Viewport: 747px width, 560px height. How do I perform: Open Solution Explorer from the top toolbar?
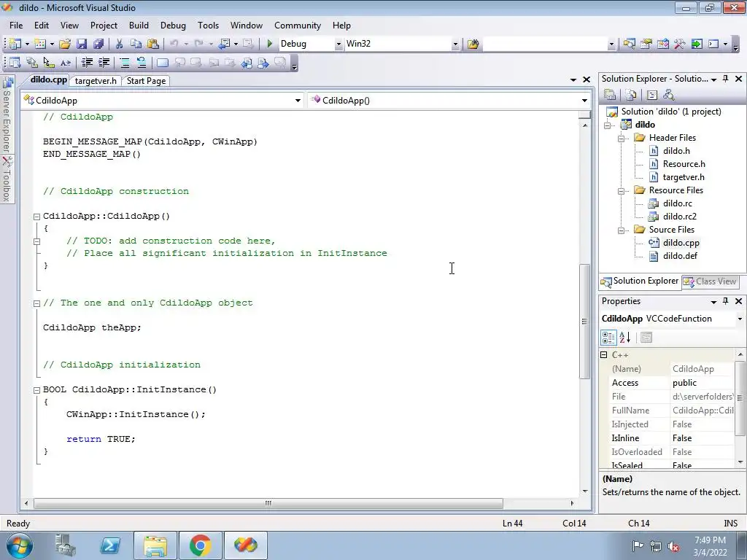629,44
